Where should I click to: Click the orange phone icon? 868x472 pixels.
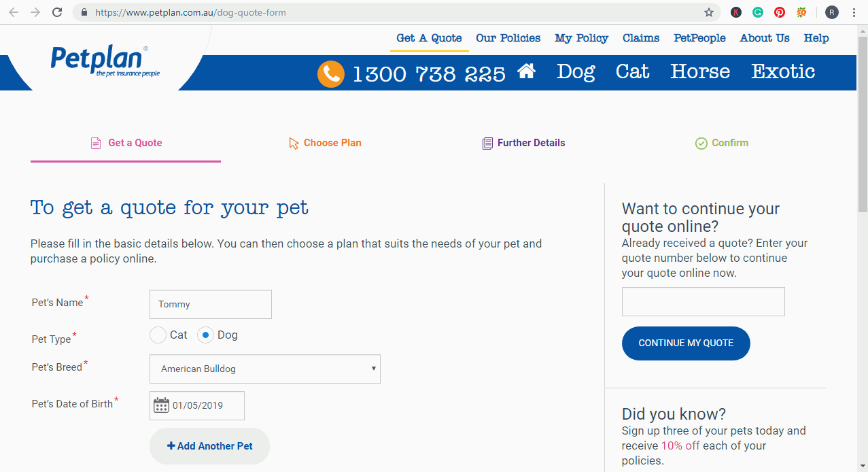(331, 73)
